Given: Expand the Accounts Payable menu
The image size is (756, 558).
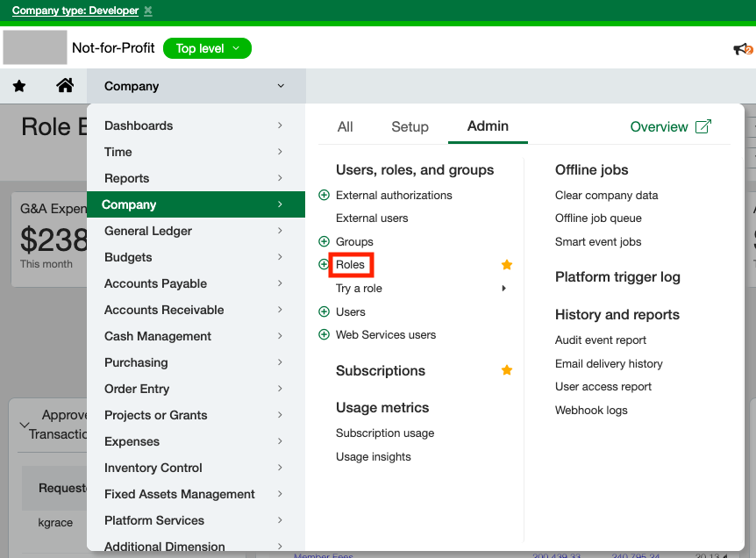Looking at the screenshot, I should click(x=196, y=283).
